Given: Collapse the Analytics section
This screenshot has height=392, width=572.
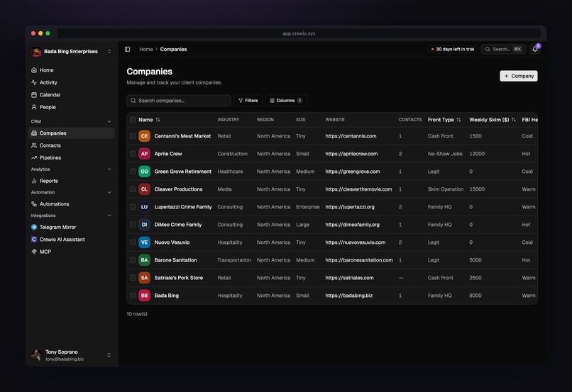Looking at the screenshot, I should point(109,169).
